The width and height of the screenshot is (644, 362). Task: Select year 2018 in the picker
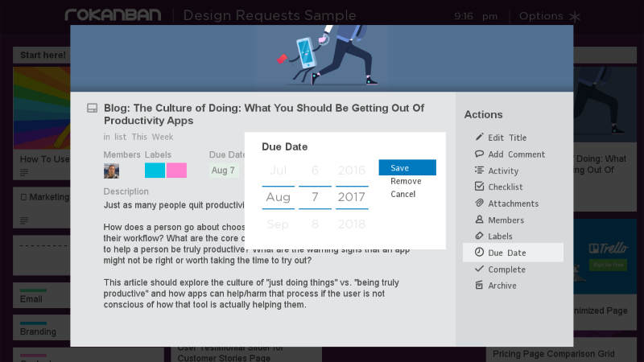click(x=352, y=224)
